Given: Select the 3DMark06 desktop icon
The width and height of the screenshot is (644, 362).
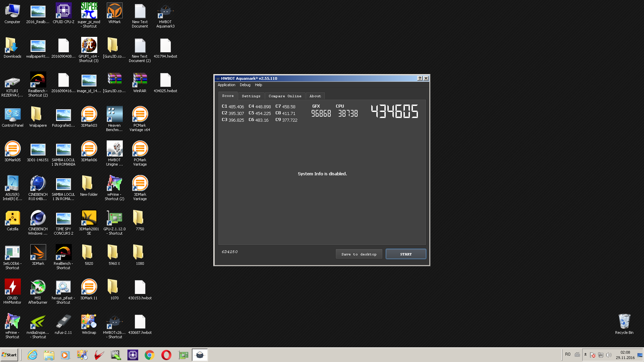Looking at the screenshot, I should (x=89, y=152).
